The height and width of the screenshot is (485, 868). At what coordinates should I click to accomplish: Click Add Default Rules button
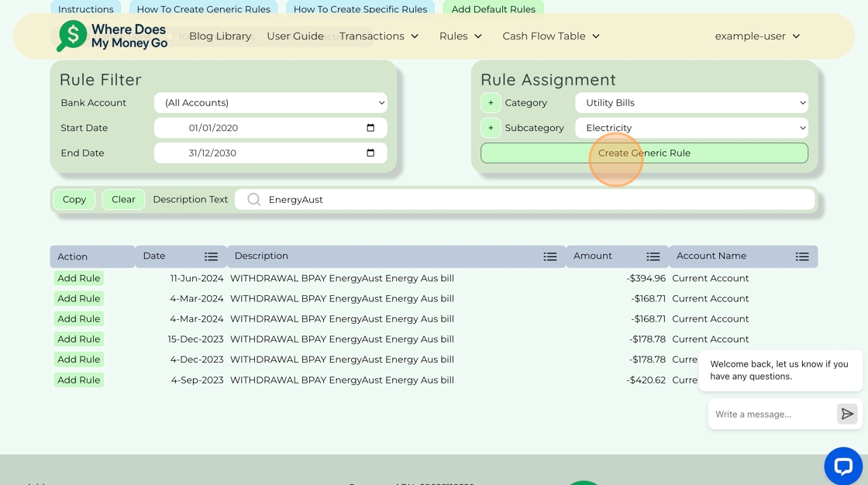point(493,9)
